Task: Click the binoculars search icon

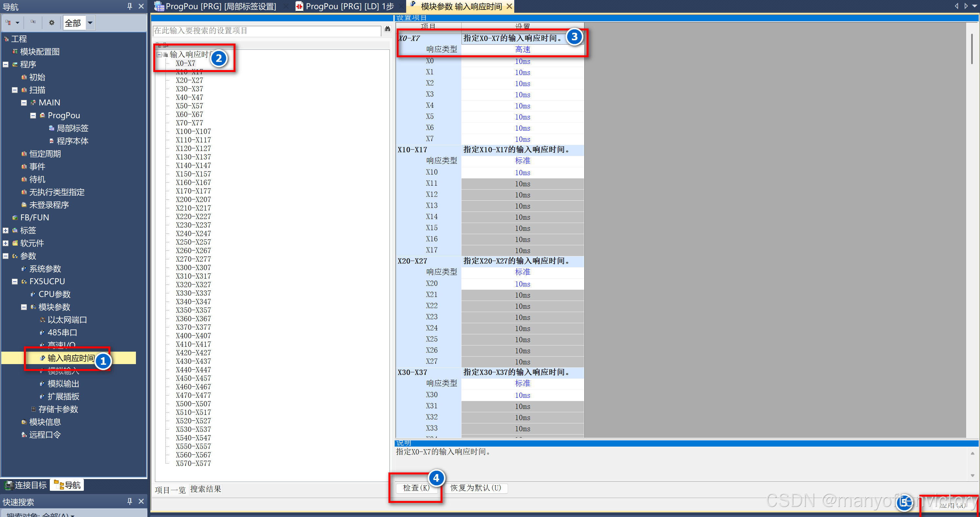Action: [x=387, y=29]
